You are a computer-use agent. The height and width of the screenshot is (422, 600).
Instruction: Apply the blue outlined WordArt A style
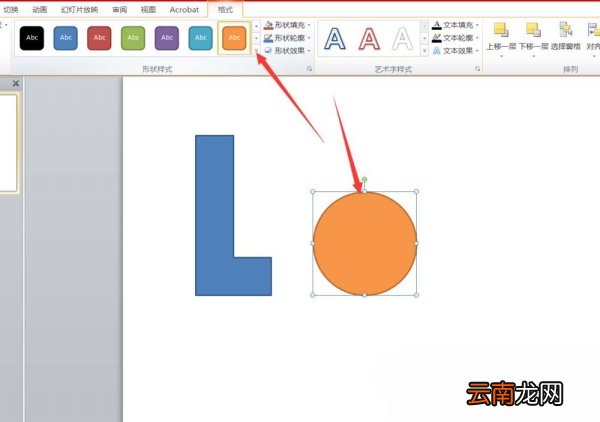pyautogui.click(x=335, y=39)
